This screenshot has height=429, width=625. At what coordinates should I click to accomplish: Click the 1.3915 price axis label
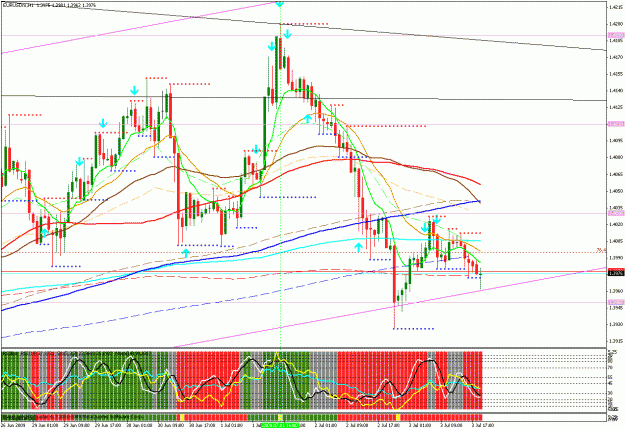point(616,340)
